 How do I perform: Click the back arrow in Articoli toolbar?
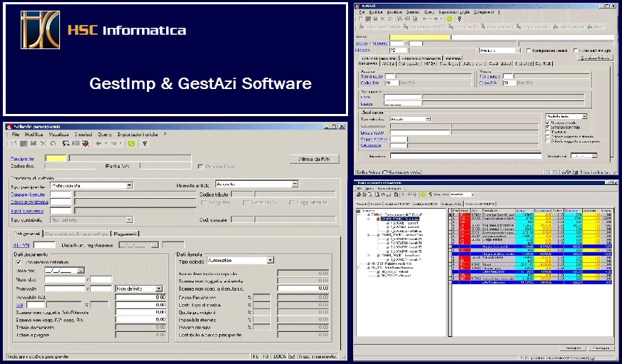[425, 19]
